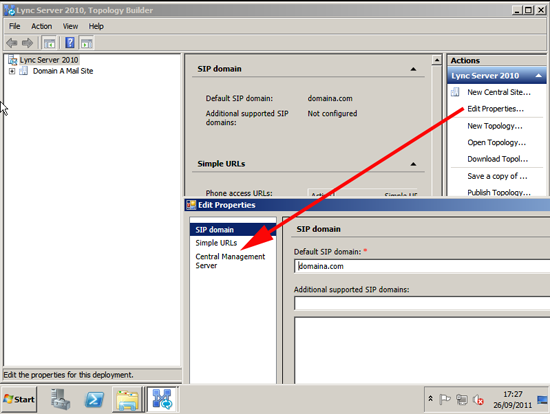Open the Help menu
The height and width of the screenshot is (414, 550).
pos(96,26)
